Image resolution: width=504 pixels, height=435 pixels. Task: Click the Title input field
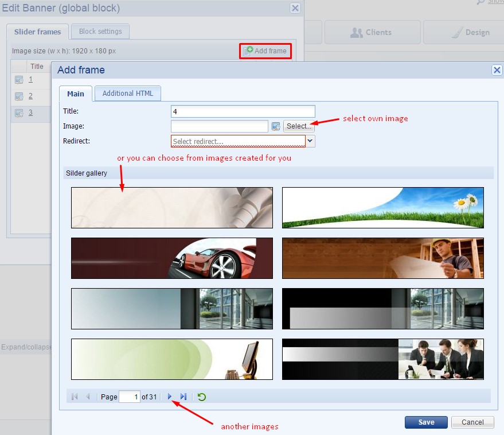click(243, 111)
